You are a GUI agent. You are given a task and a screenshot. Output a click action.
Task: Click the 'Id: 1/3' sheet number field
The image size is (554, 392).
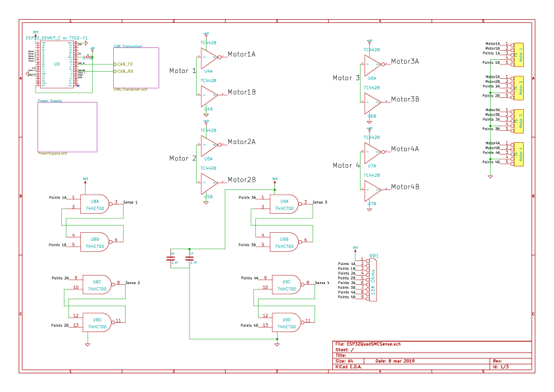[x=501, y=366]
